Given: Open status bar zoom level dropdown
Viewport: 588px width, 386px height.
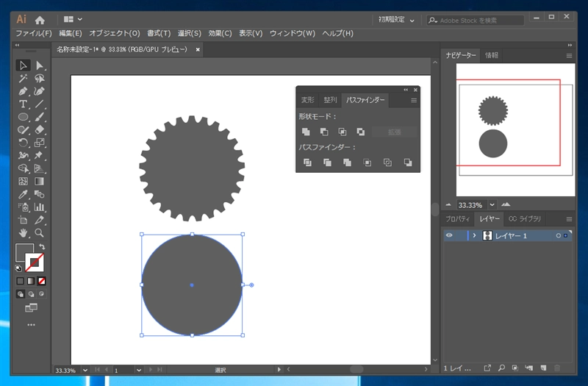Looking at the screenshot, I should click(x=85, y=371).
